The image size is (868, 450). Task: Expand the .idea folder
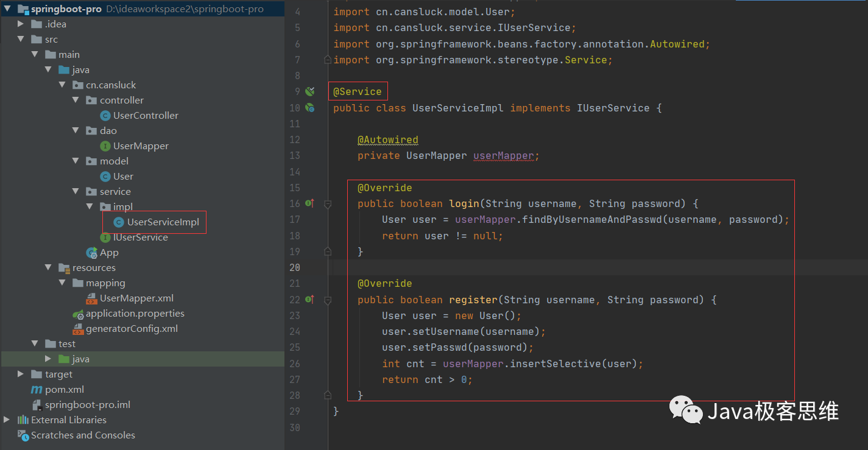click(21, 24)
